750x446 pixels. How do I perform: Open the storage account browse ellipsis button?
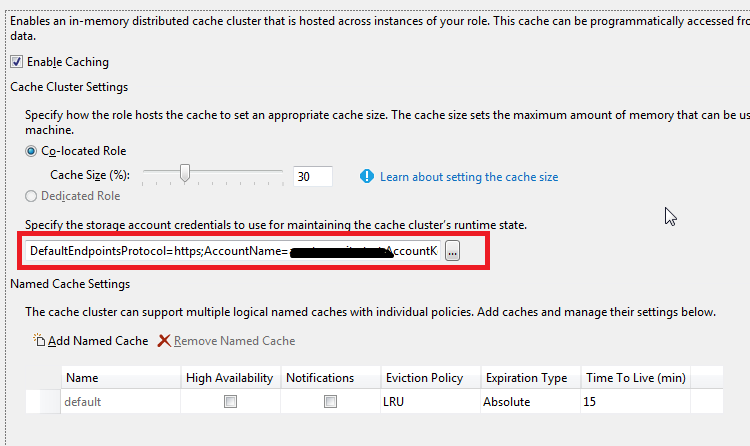[452, 251]
